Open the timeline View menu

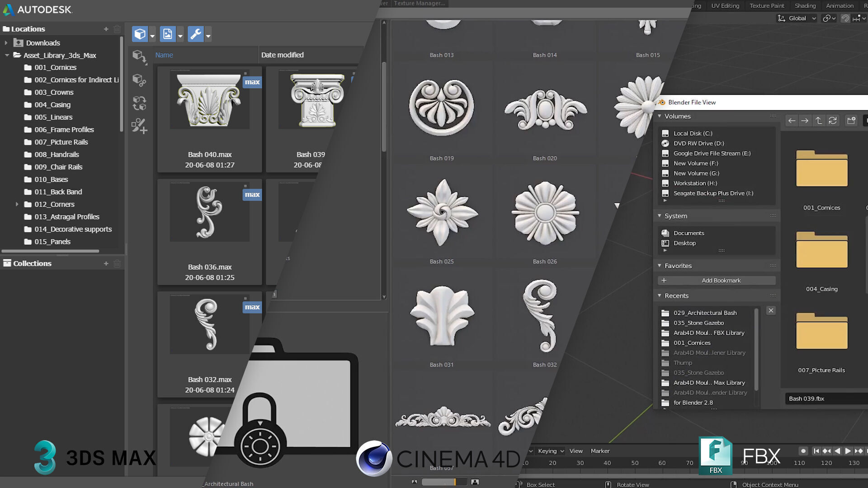click(x=576, y=451)
